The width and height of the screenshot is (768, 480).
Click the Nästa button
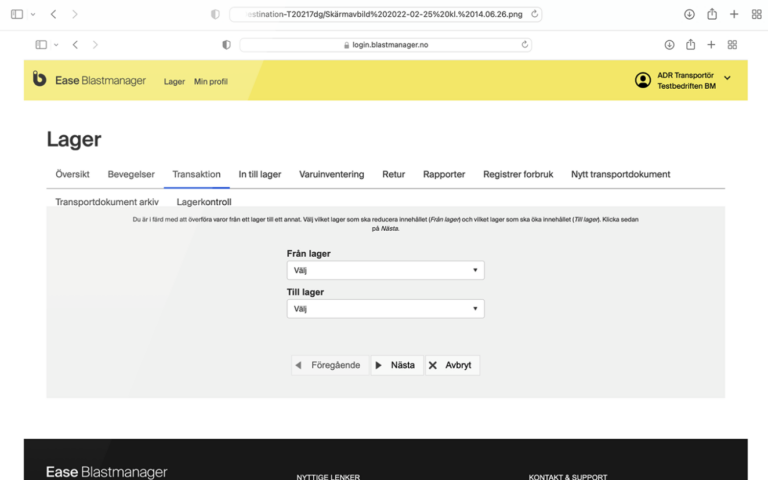pos(396,365)
